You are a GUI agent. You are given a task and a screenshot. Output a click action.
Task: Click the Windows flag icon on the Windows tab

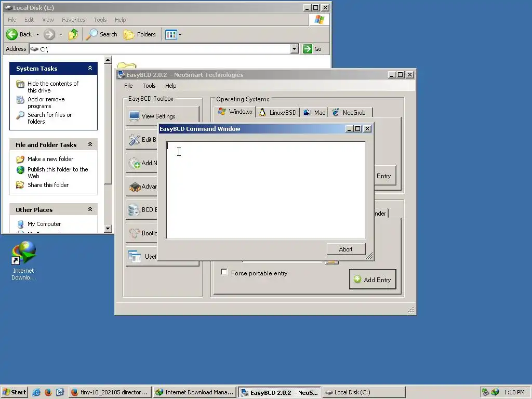[x=222, y=112]
